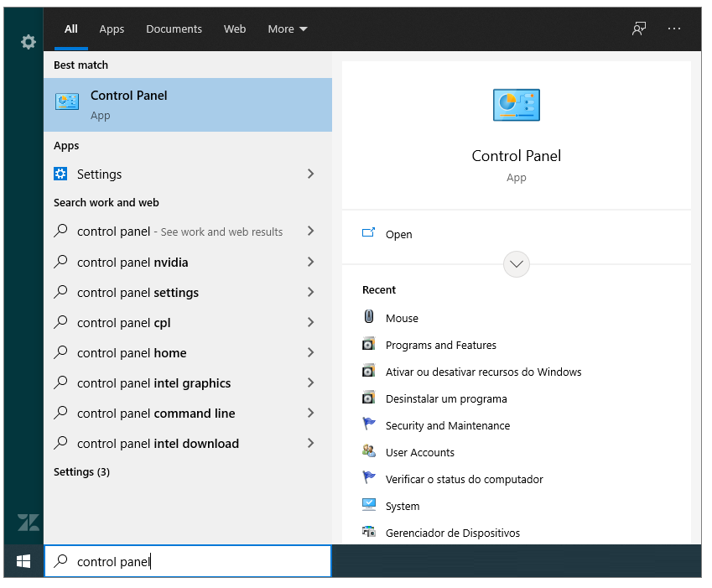This screenshot has width=712, height=588.
Task: Click the large Control Panel preview icon
Action: click(517, 105)
